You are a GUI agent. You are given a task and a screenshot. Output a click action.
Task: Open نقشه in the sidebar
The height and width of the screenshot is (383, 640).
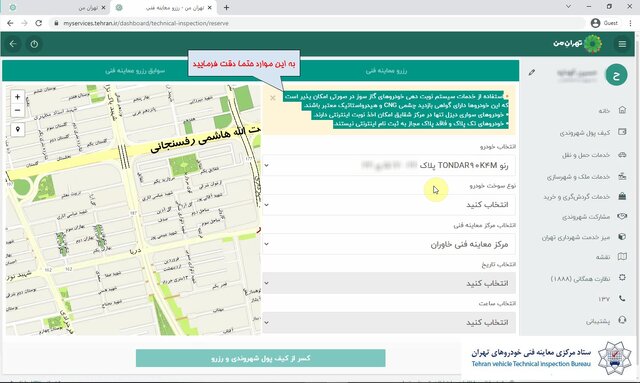[x=602, y=257]
